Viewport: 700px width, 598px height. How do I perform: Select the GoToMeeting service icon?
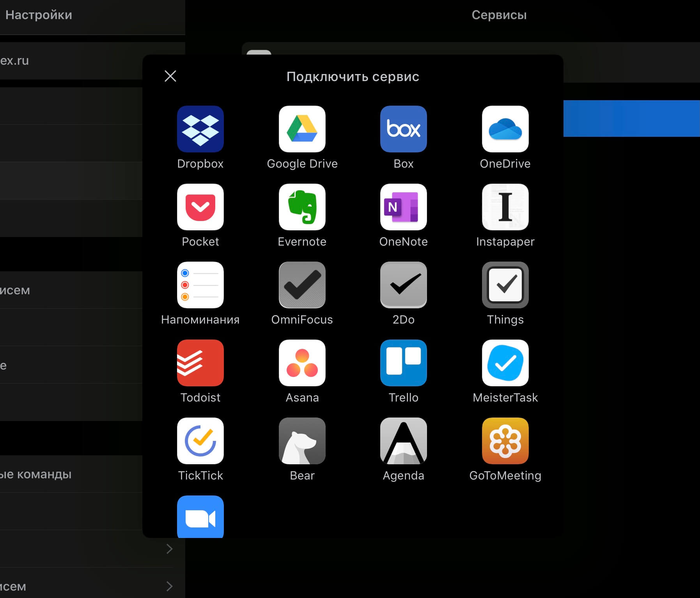click(x=505, y=441)
